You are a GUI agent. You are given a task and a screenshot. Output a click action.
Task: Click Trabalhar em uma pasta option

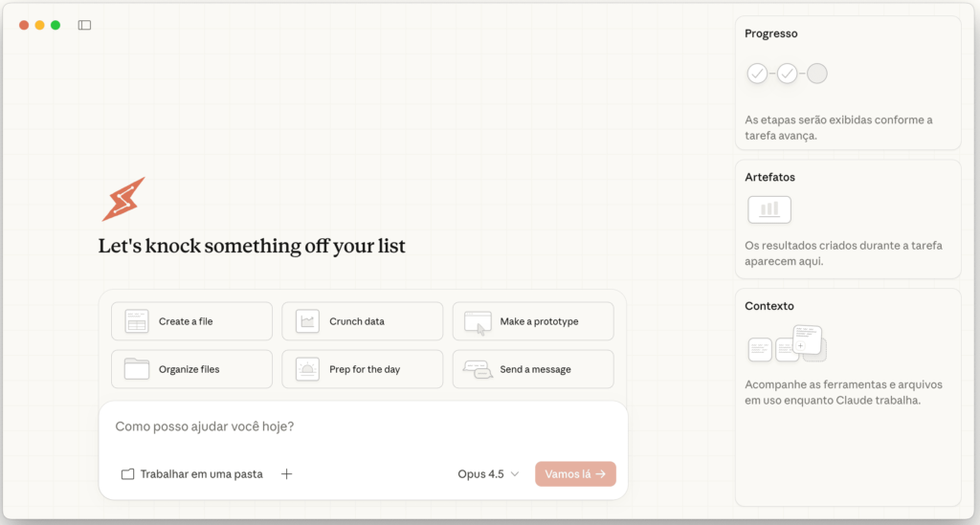(x=201, y=474)
